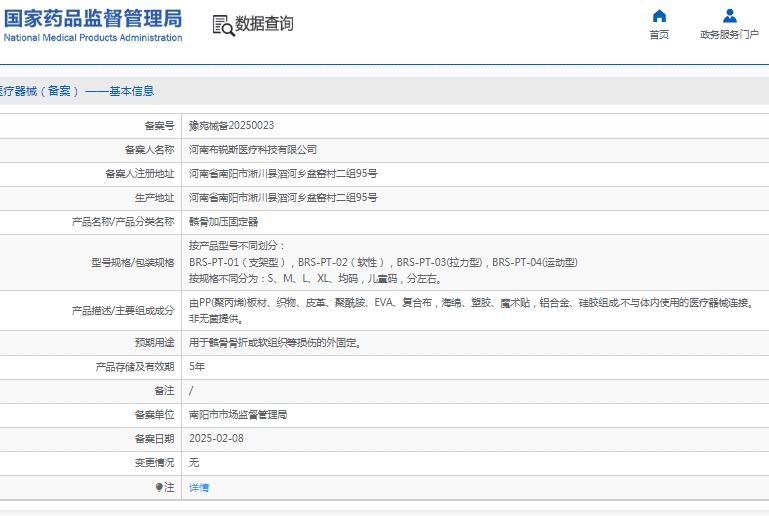
Task: Click the 数据查询 heading text
Action: click(x=264, y=24)
